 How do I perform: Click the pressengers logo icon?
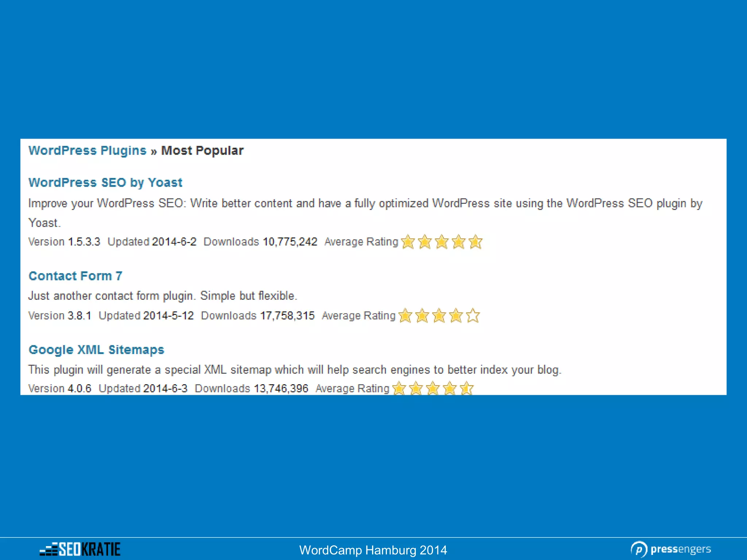click(639, 549)
